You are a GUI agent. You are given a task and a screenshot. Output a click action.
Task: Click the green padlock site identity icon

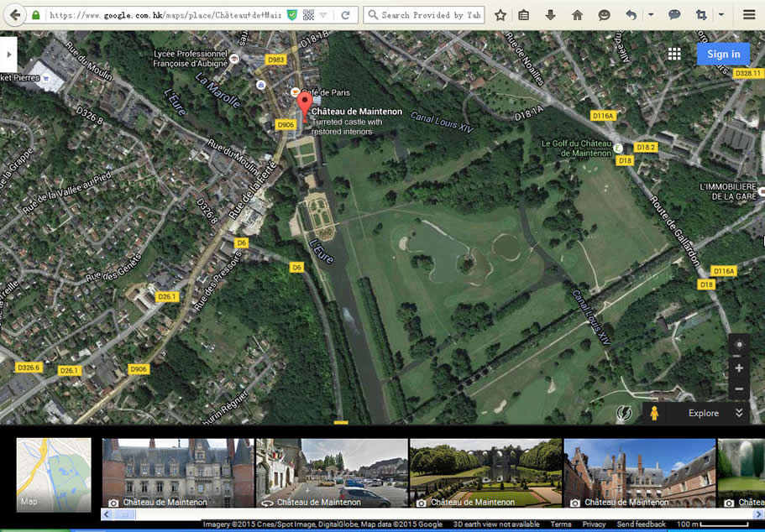35,15
